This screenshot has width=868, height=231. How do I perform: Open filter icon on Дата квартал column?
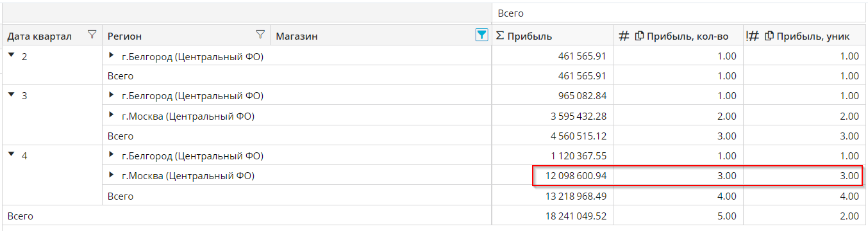tap(92, 35)
